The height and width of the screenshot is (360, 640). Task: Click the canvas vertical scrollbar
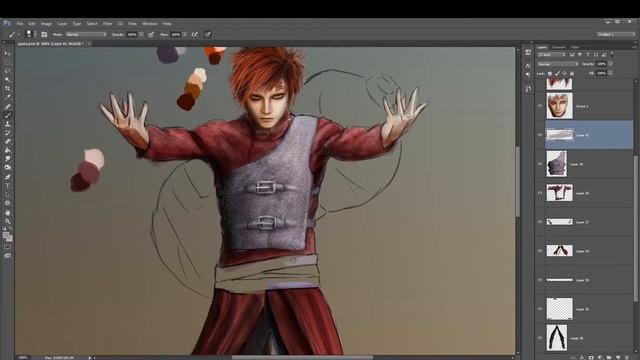(518, 182)
